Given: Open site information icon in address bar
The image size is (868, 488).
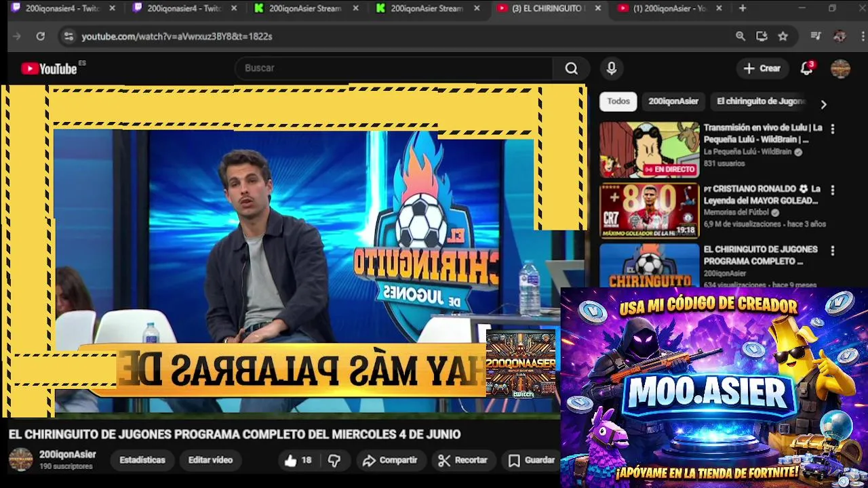Looking at the screenshot, I should point(68,37).
